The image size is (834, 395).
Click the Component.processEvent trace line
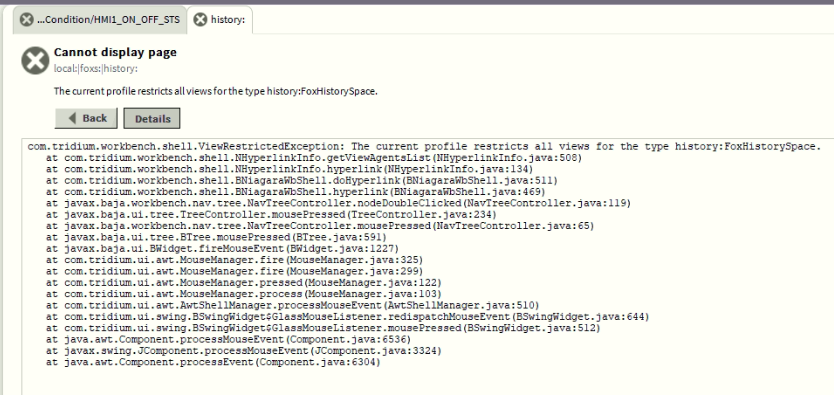(213, 362)
